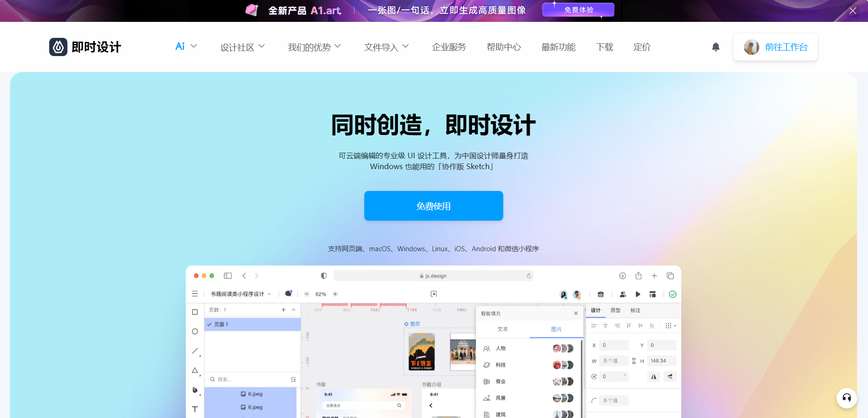Click the share icon in browser toolbar
868x418 pixels.
click(x=638, y=275)
